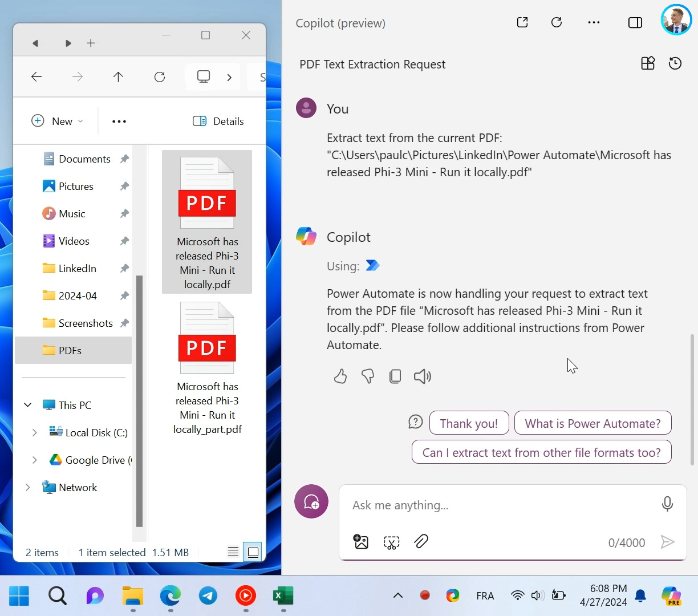Click the This PC icon in address bar
The width and height of the screenshot is (698, 616).
point(204,76)
